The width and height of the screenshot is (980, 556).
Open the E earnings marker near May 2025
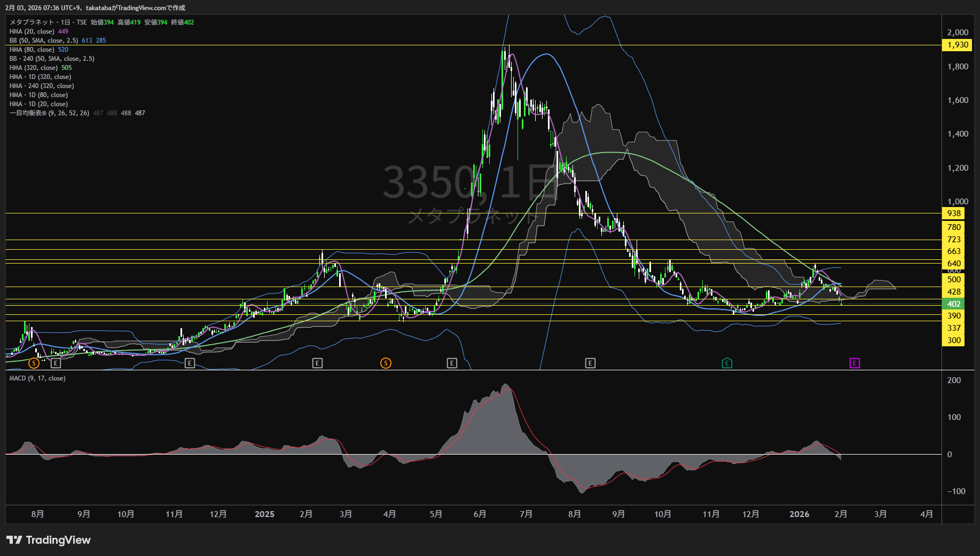click(452, 363)
